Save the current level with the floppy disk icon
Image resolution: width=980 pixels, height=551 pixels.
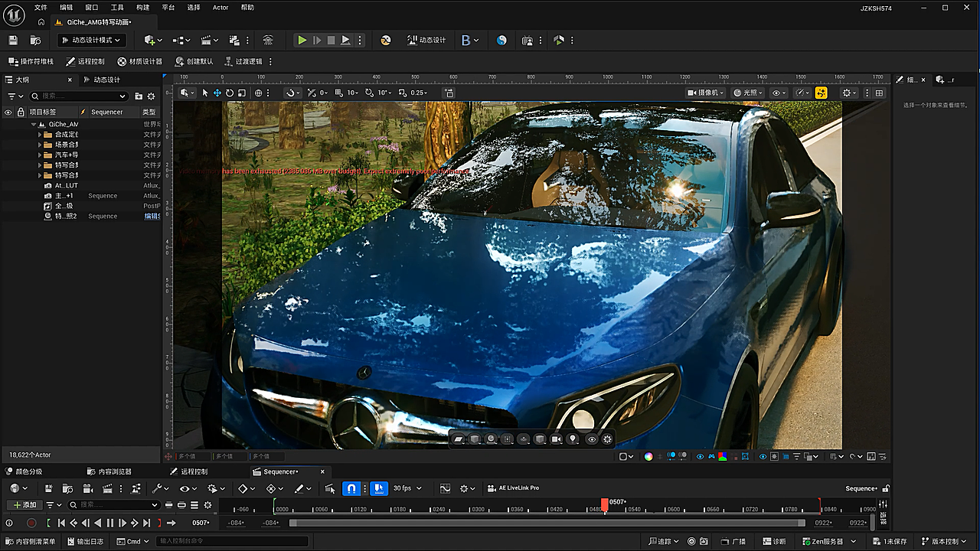[13, 40]
